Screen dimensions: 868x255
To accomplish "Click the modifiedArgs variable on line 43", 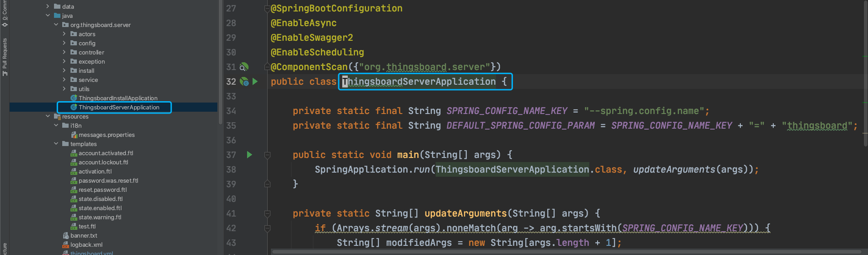I will [x=419, y=243].
